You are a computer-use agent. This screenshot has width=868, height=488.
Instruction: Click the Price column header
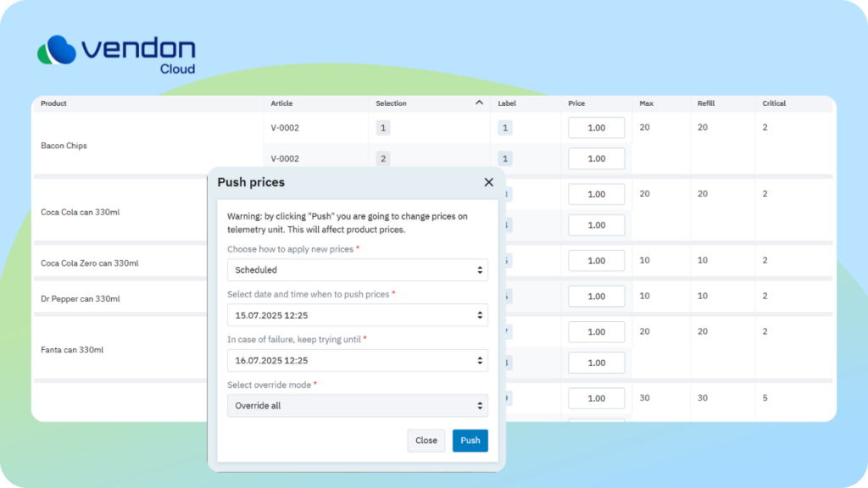click(576, 103)
